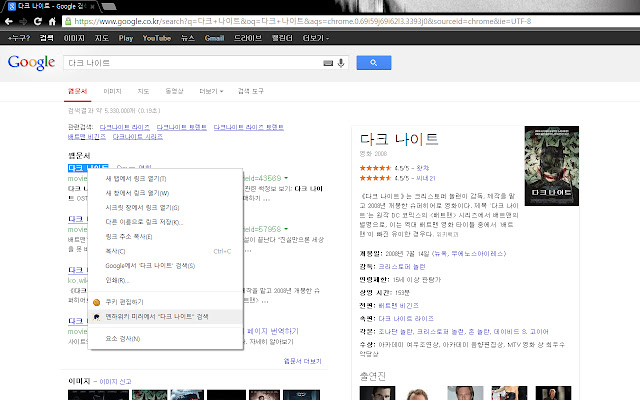The image size is (640, 400).
Task: Click the Google logo
Action: click(30, 63)
